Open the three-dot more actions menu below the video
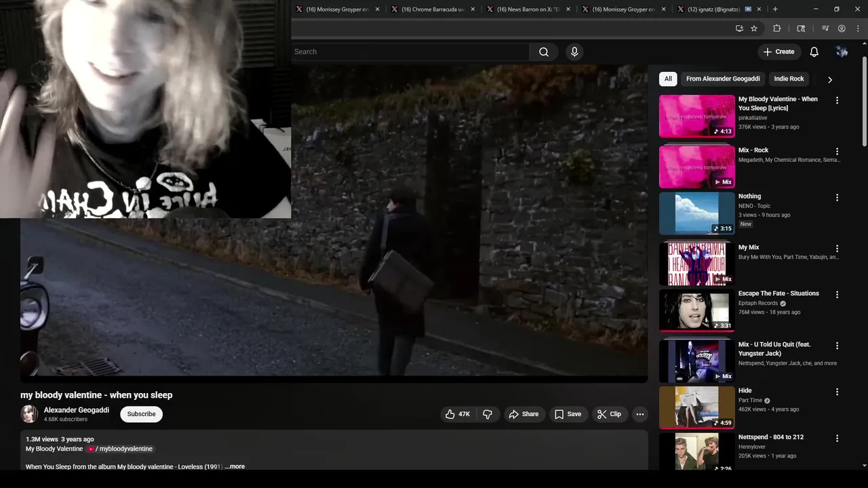 [x=639, y=414]
